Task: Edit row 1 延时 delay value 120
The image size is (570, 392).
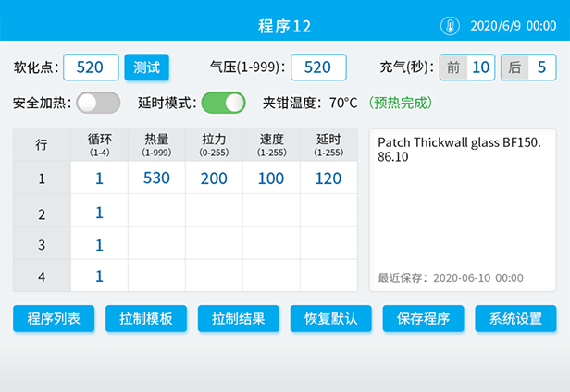Action: 328,178
